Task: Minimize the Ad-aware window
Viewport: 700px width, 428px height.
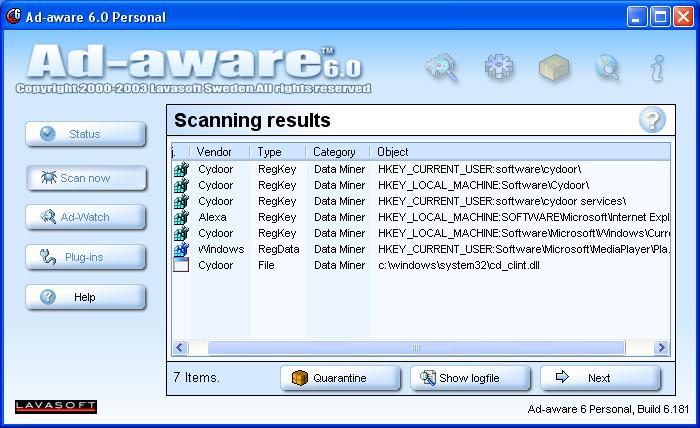Action: tap(637, 17)
